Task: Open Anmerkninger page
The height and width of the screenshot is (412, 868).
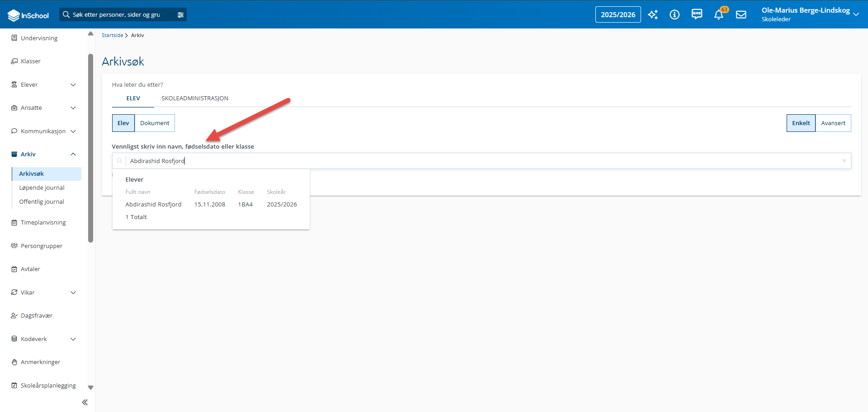Action: [40, 362]
